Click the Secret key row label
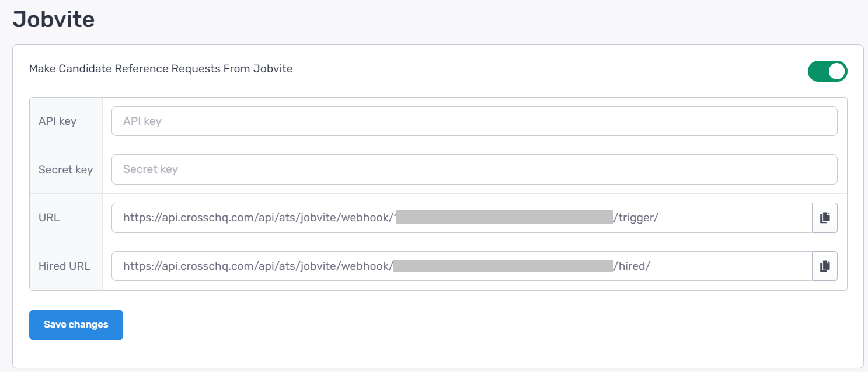868x372 pixels. point(65,170)
